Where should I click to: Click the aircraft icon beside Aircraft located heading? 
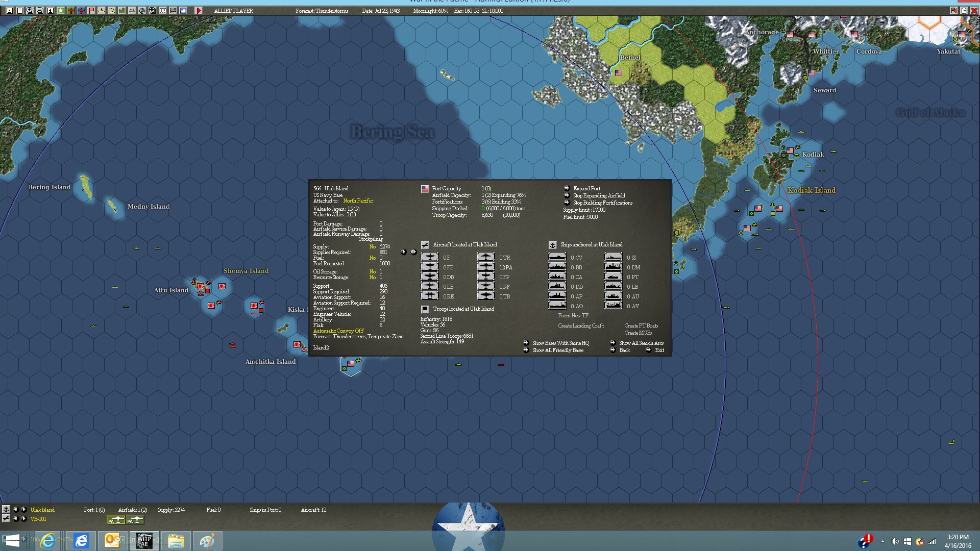click(x=425, y=245)
